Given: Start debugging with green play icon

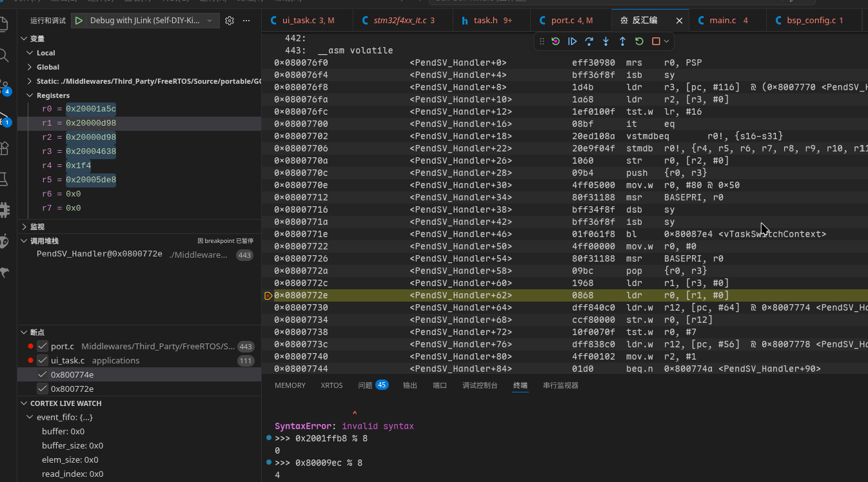Looking at the screenshot, I should click(x=79, y=21).
